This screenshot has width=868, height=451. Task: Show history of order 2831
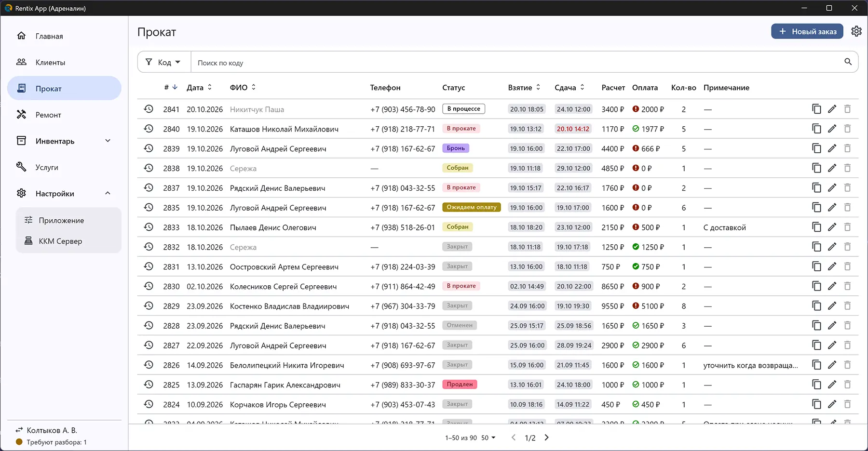pyautogui.click(x=149, y=266)
